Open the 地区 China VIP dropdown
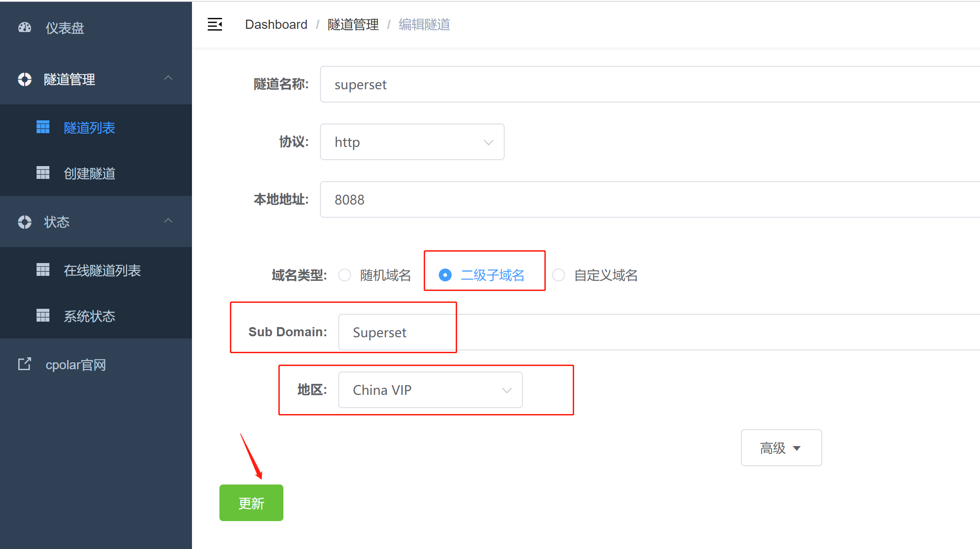This screenshot has height=549, width=980. coord(430,390)
